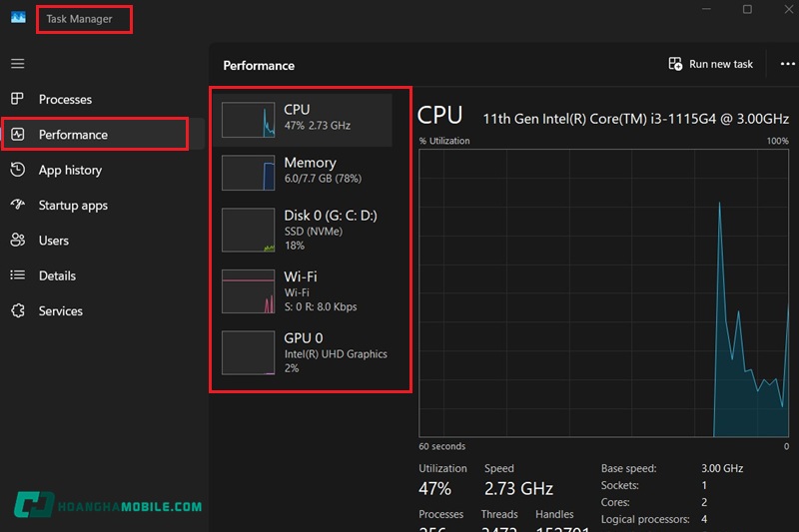Click the Run new task button label
Image resolution: width=799 pixels, height=532 pixels.
[721, 64]
